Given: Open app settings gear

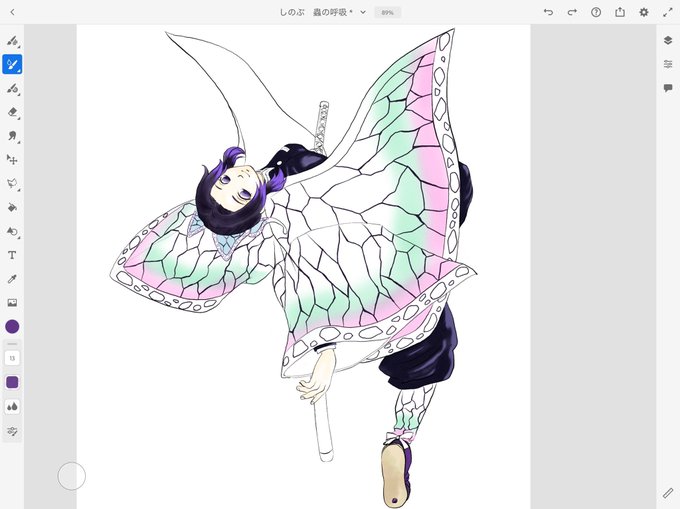Looking at the screenshot, I should click(x=644, y=12).
